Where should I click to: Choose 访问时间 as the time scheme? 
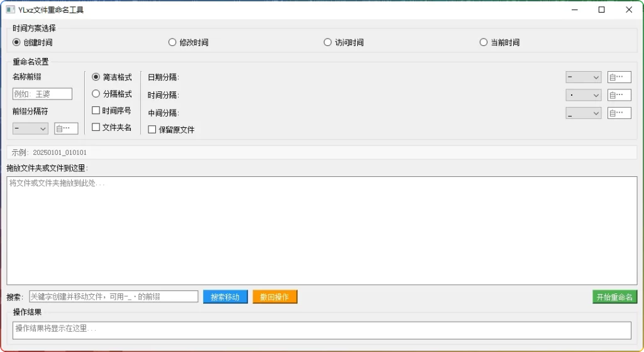[x=328, y=42]
